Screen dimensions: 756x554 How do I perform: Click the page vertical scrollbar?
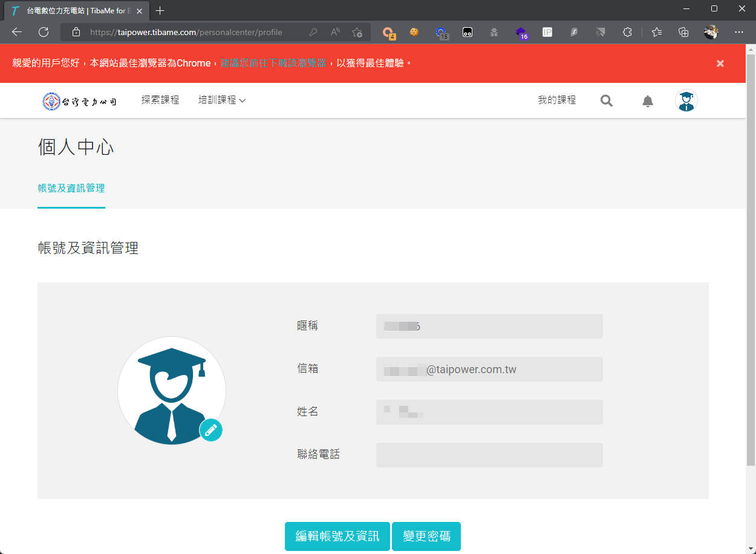[x=751, y=260]
